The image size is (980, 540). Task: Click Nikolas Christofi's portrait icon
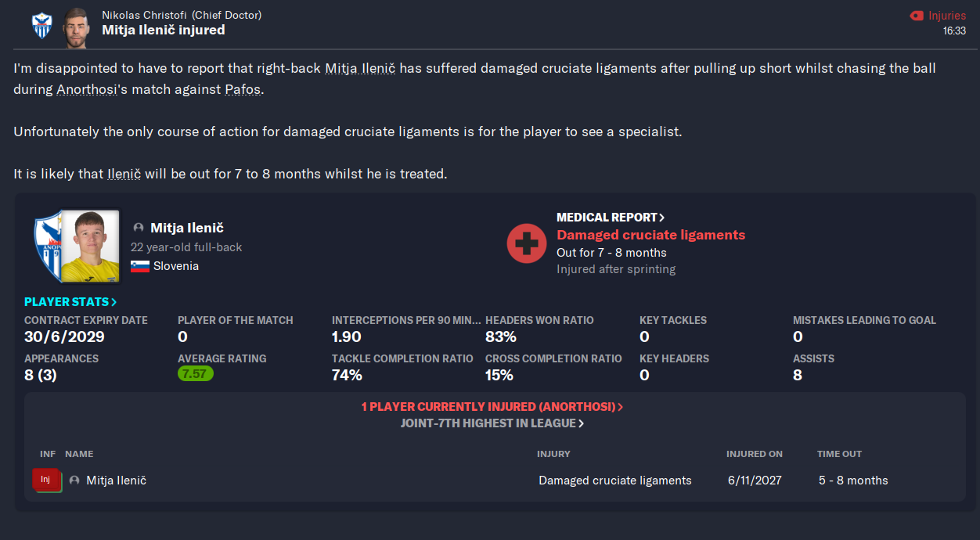pos(76,25)
